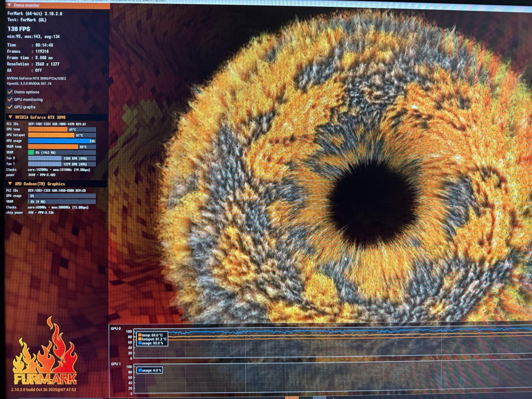Click the fan 1 1279 RPM bar
Image resolution: width=532 pixels, height=399 pixels.
[x=62, y=164]
